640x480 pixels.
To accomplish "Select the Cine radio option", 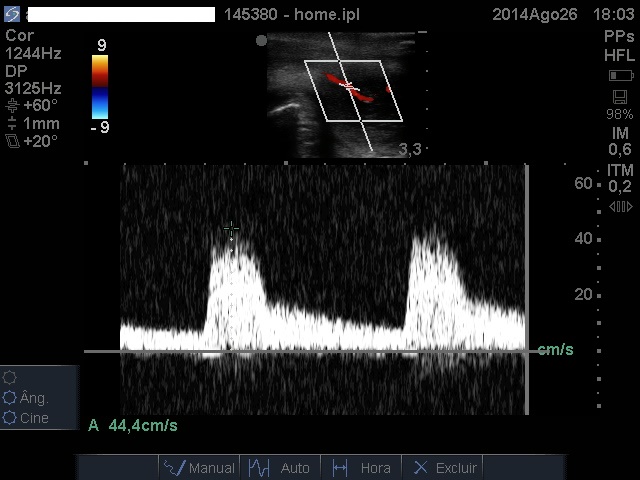I will coord(11,418).
